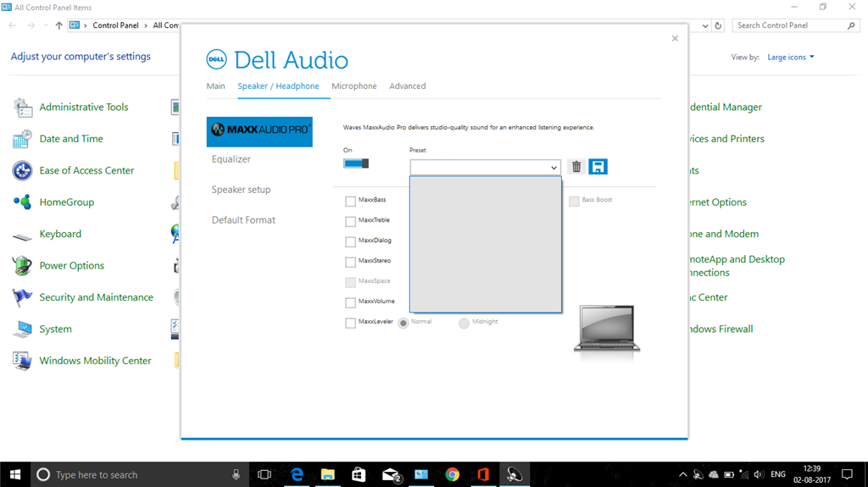The height and width of the screenshot is (487, 868).
Task: Open Keyboard icon in Control Panel
Action: coord(23,237)
